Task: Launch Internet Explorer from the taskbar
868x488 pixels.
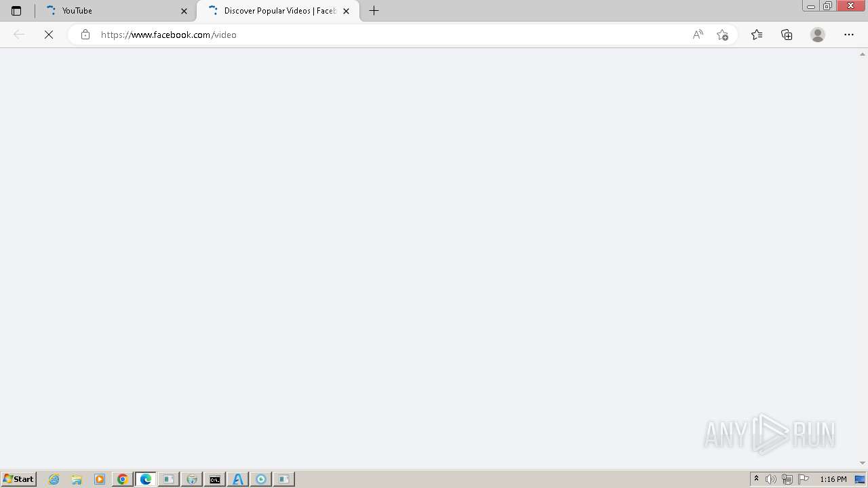Action: pos(54,479)
